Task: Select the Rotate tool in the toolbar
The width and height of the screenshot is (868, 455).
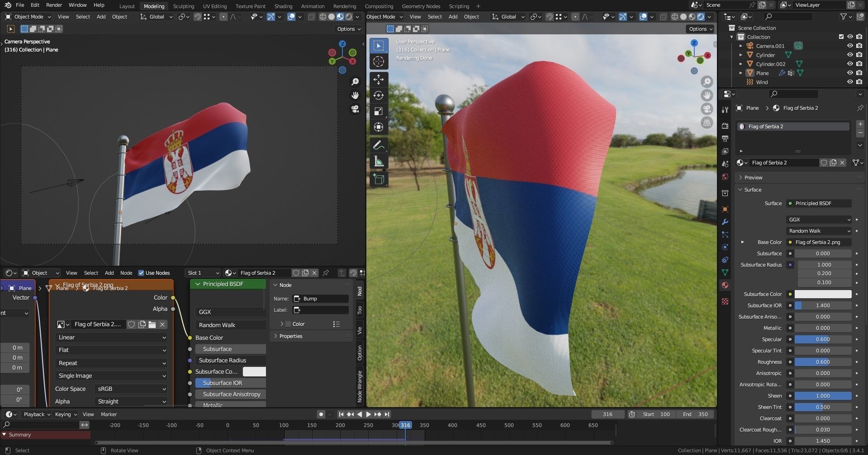Action: [379, 95]
